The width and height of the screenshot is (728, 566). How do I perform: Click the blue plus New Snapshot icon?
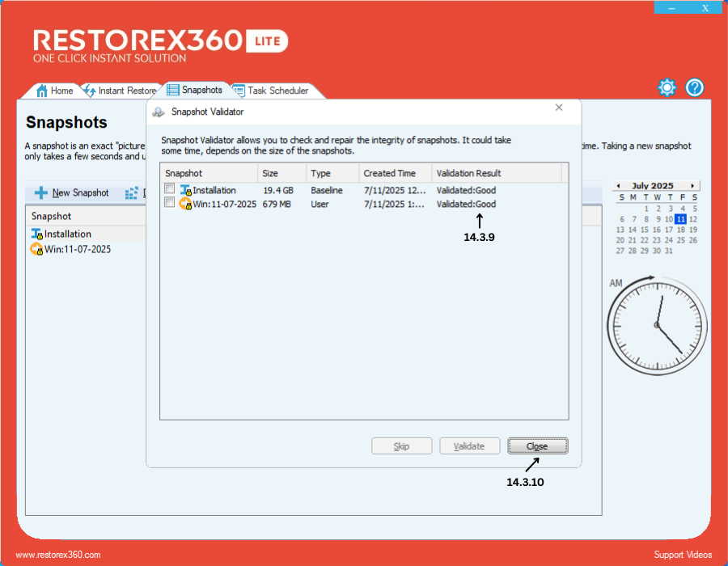point(41,193)
